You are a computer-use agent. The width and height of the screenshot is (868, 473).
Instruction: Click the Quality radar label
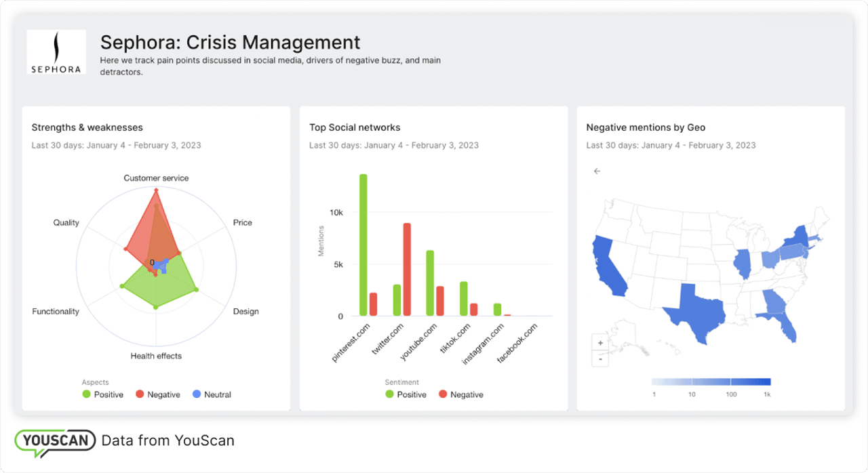(66, 222)
